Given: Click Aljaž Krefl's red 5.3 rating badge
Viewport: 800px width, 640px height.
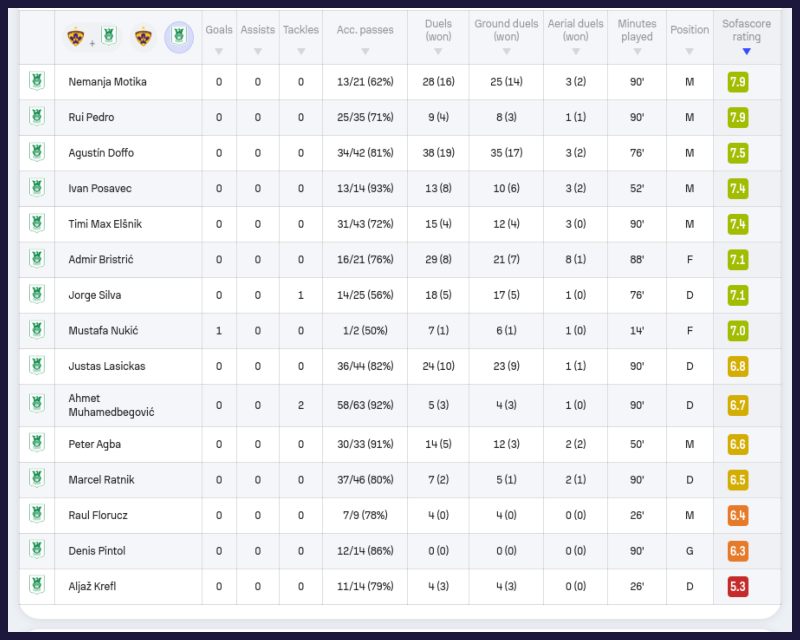Looking at the screenshot, I should [738, 587].
